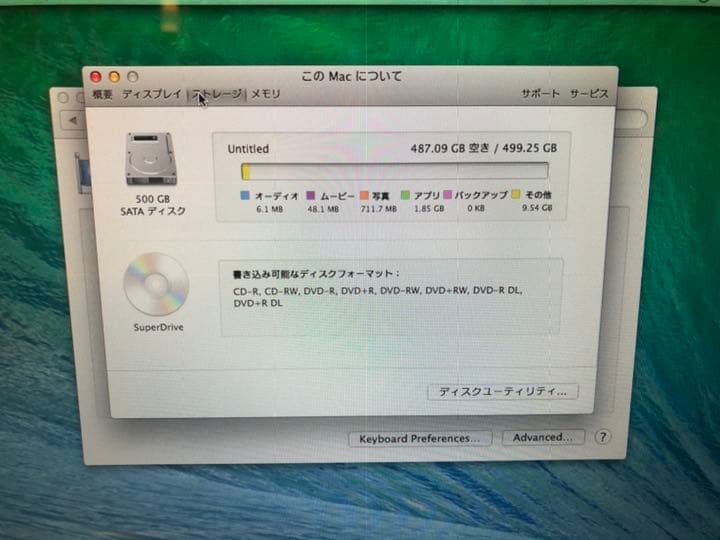The width and height of the screenshot is (720, 540).
Task: Click the green アプリ color swatch
Action: [405, 195]
